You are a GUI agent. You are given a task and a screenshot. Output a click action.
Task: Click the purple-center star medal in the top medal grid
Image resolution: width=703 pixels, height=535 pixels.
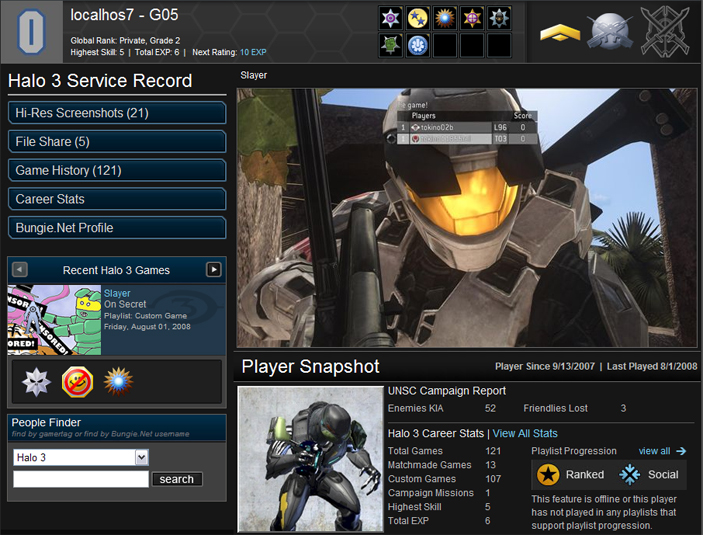(x=392, y=18)
